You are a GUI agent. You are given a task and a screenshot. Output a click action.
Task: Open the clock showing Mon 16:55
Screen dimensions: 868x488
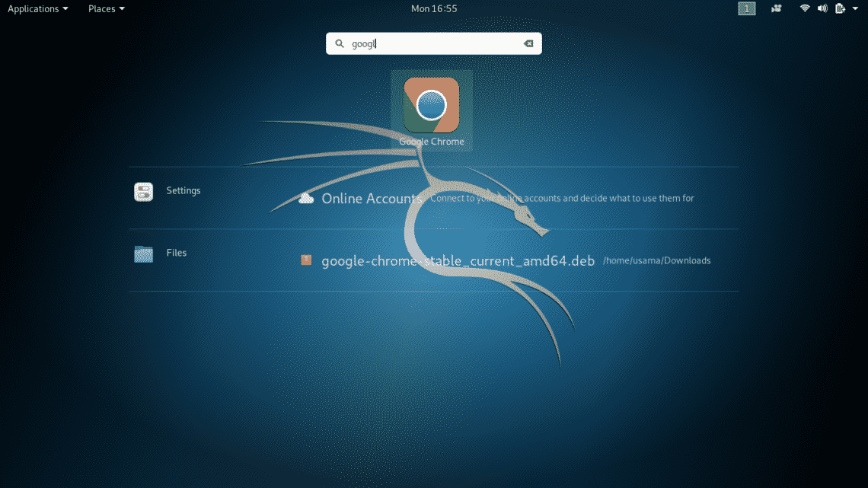pos(434,9)
